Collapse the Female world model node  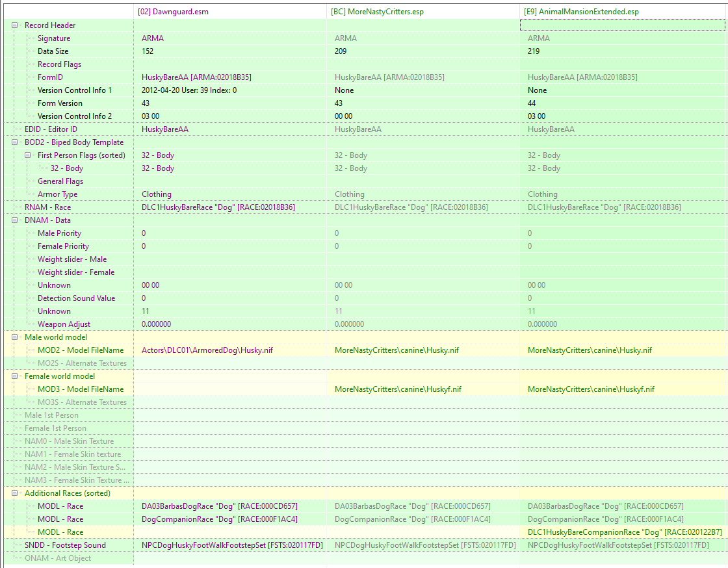click(x=14, y=376)
